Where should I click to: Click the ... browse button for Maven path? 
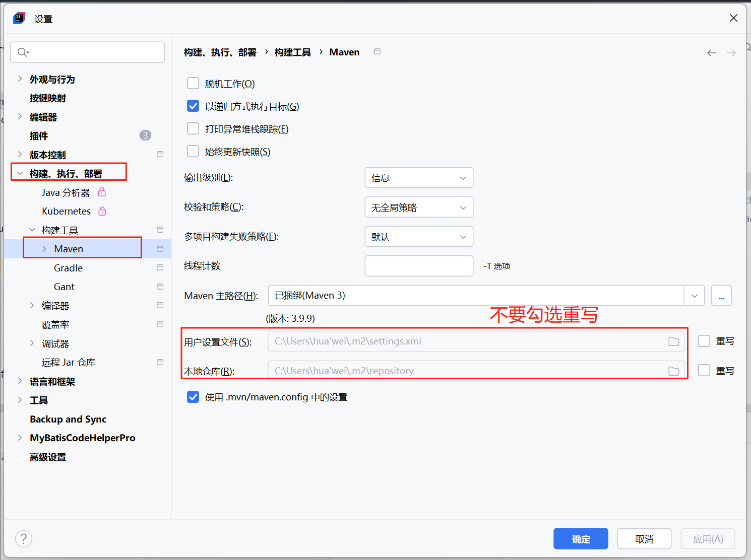tap(721, 296)
